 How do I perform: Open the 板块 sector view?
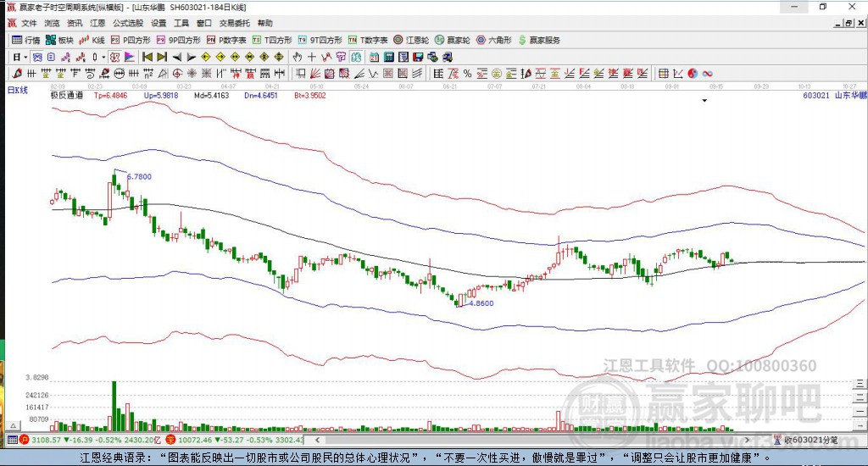coord(59,40)
